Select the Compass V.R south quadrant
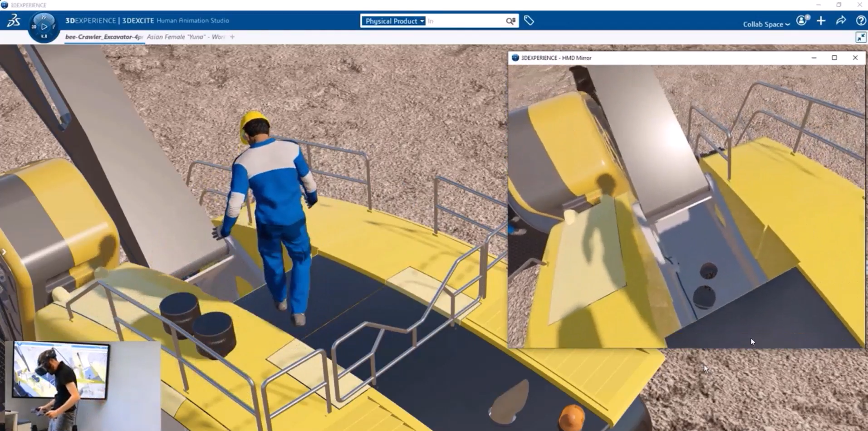This screenshot has width=868, height=431. [44, 36]
